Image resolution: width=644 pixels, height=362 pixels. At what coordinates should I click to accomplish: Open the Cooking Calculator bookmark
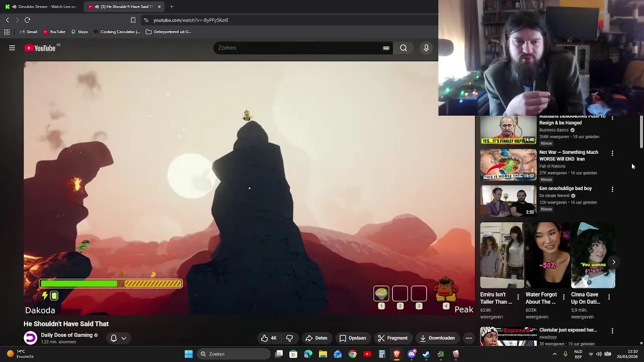pos(116,32)
